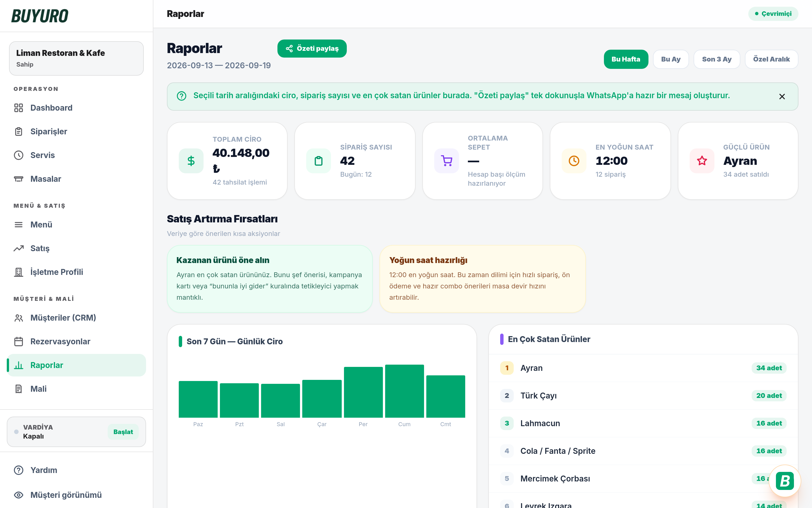
Task: Start the shift with Başlat
Action: pos(123,432)
